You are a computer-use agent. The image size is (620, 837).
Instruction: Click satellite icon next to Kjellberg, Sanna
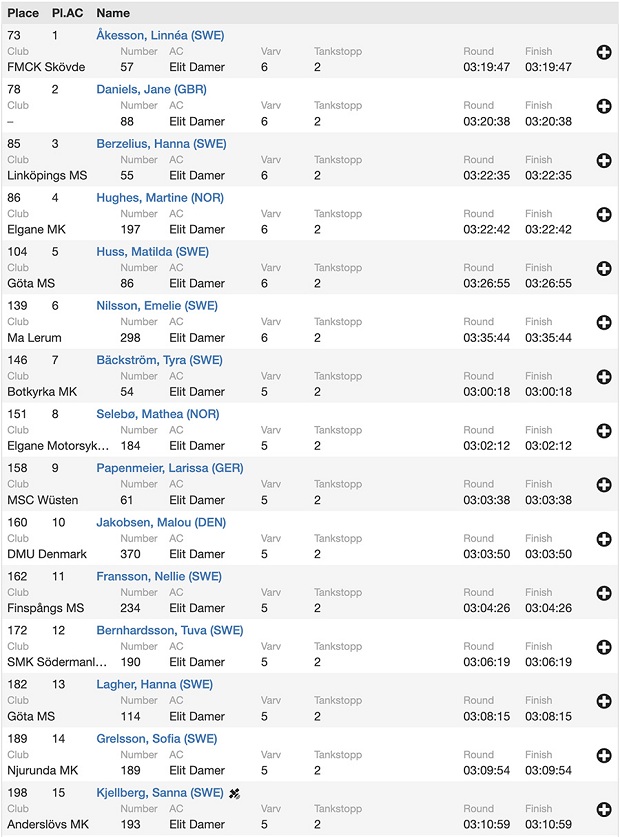pos(234,793)
